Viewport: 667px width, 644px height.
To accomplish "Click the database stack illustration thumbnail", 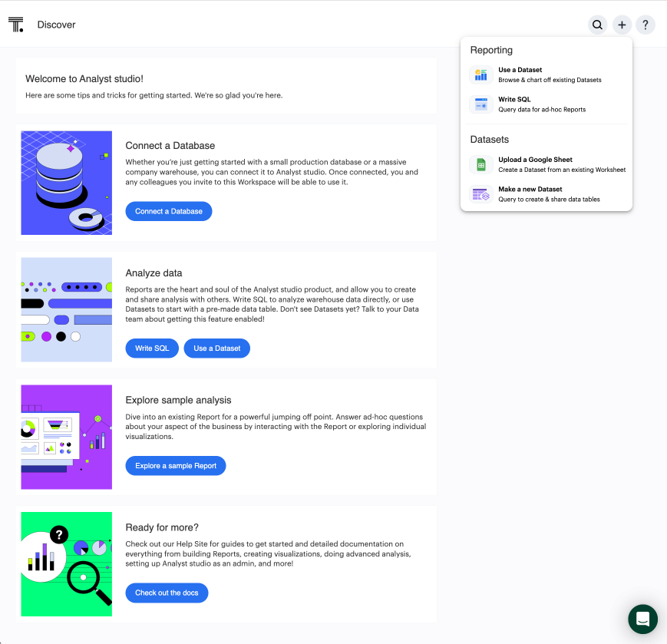I will pyautogui.click(x=67, y=183).
